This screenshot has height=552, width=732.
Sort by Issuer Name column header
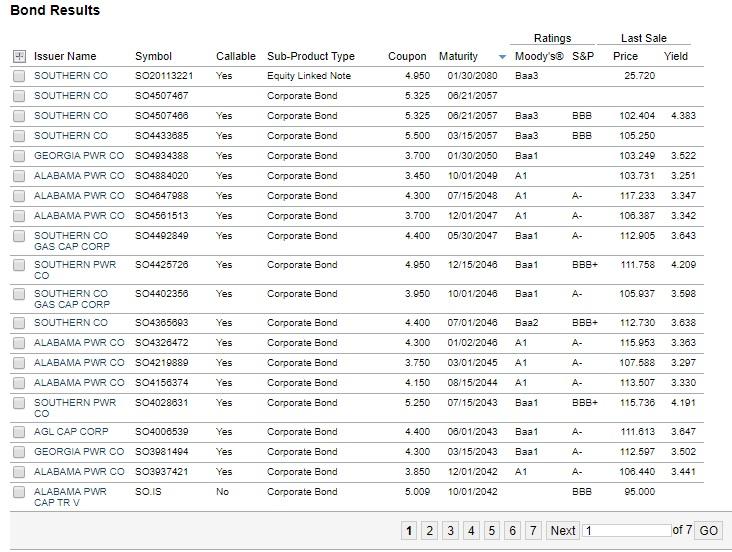click(65, 57)
